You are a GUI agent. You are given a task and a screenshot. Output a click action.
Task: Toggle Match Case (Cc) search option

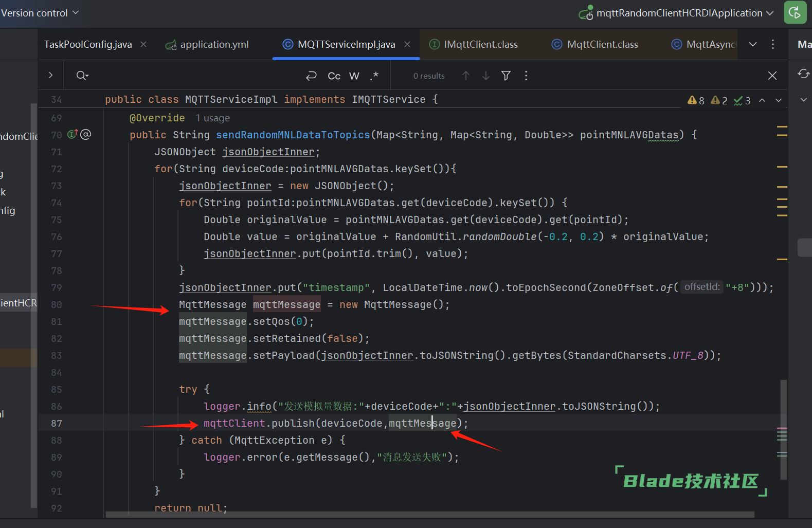[334, 76]
